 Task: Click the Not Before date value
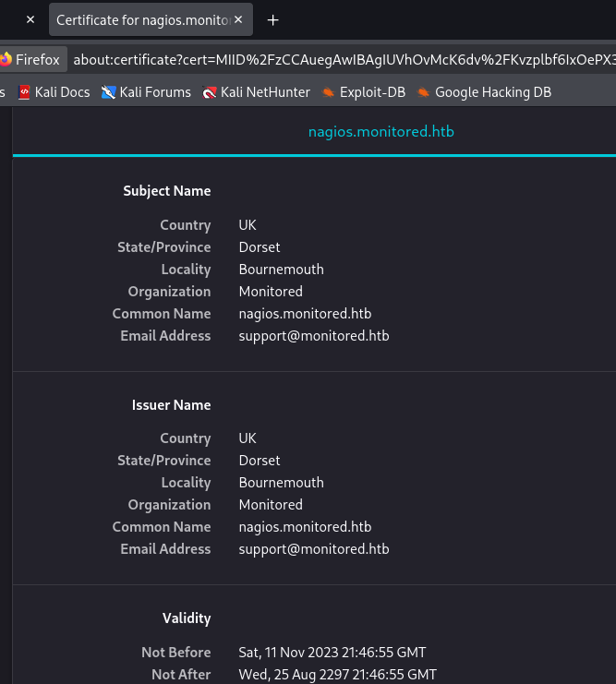(332, 653)
